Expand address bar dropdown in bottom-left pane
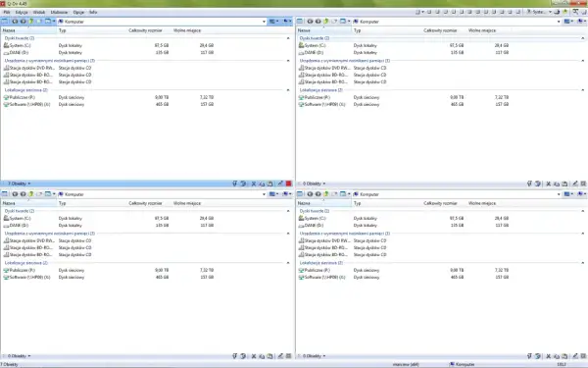Screen dimensions: 588x368 (x=264, y=194)
